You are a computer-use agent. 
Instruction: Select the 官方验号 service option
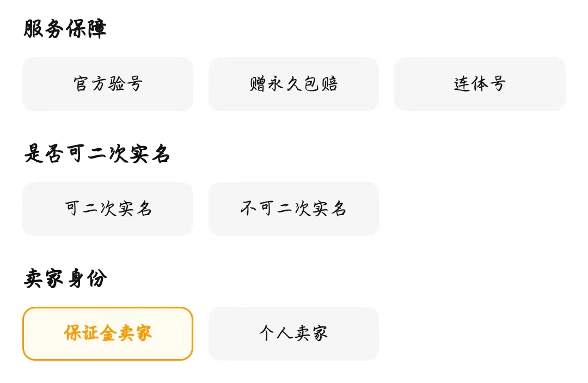click(108, 84)
